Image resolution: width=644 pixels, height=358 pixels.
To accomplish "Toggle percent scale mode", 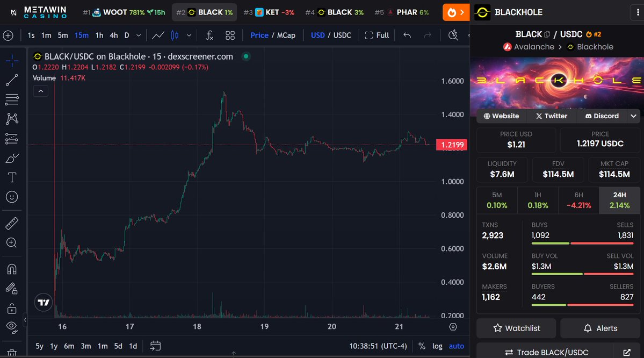I will point(422,346).
